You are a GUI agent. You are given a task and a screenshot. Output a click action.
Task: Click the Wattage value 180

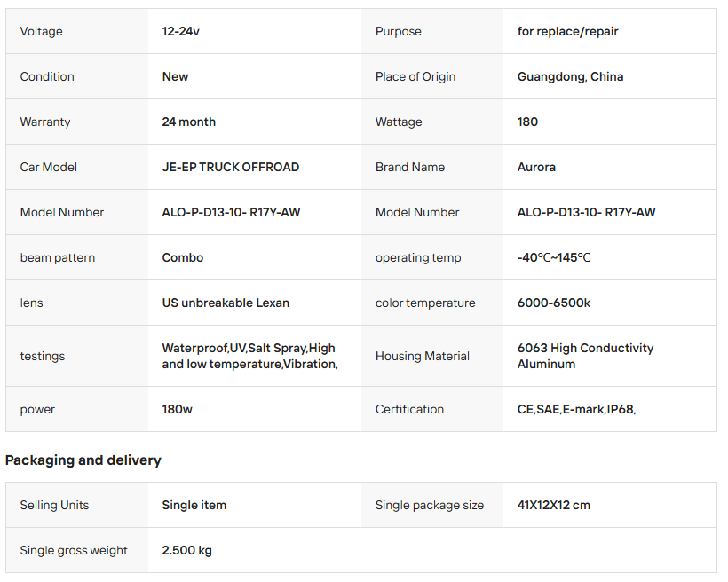coord(527,122)
